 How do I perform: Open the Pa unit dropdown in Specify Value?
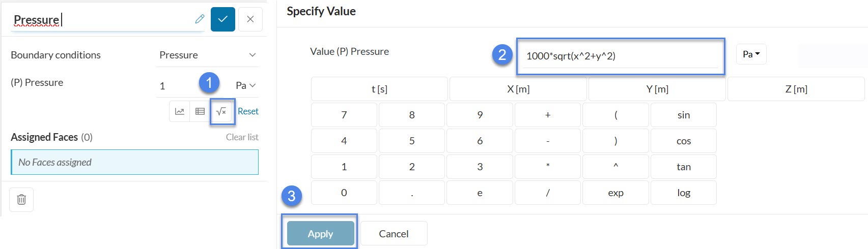(x=751, y=54)
